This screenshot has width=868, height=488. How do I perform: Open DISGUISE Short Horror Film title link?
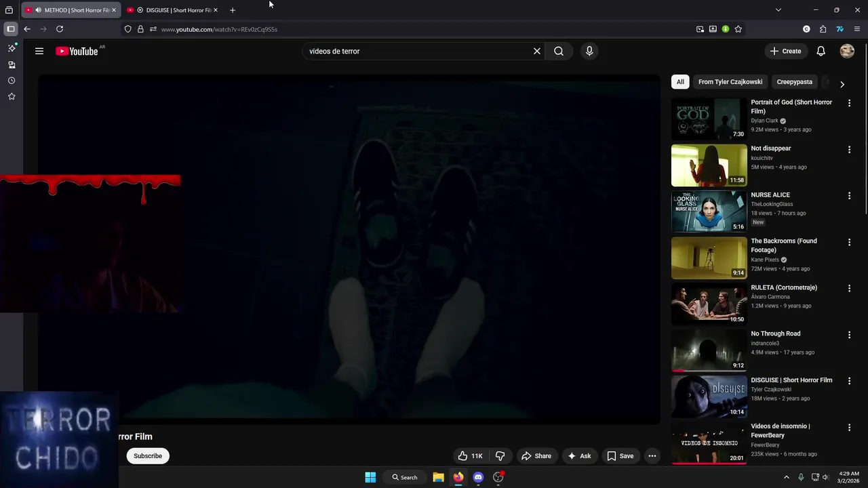791,380
